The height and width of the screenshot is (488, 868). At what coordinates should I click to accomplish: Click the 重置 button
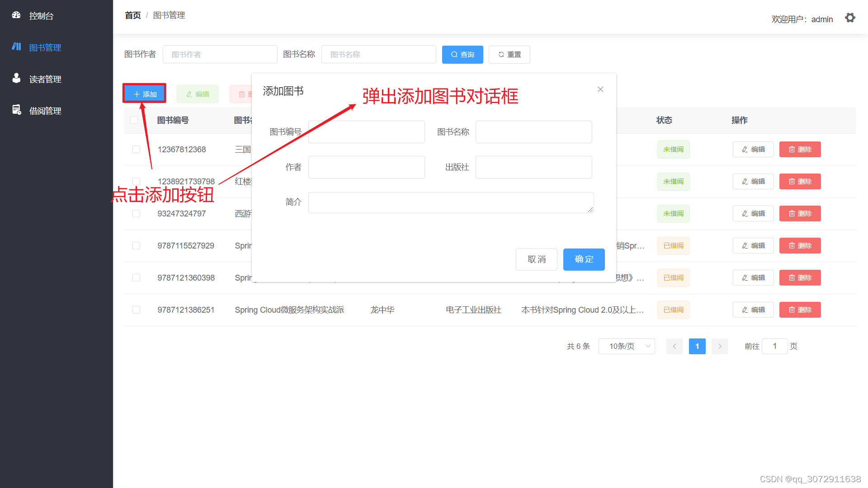509,55
